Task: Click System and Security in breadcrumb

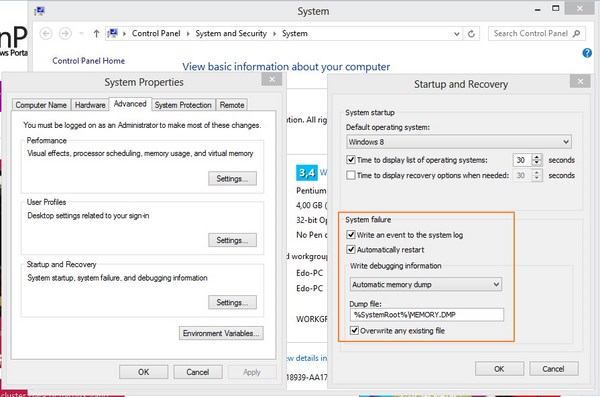Action: tap(231, 34)
